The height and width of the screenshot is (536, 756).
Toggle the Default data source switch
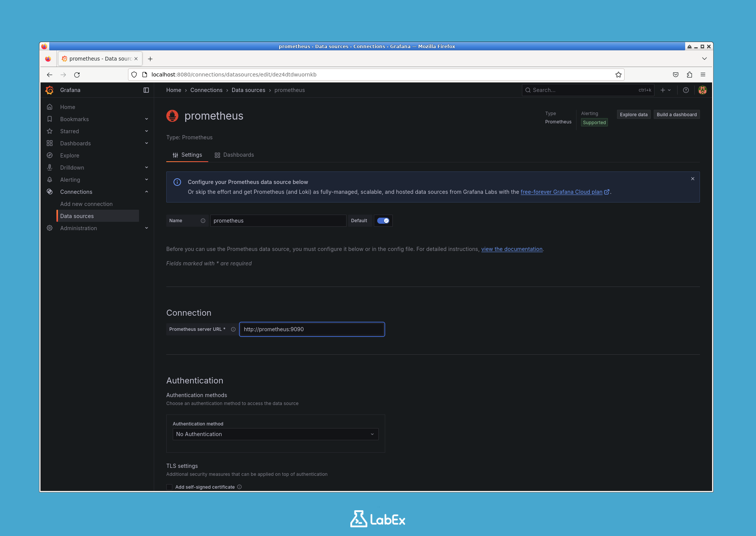383,220
